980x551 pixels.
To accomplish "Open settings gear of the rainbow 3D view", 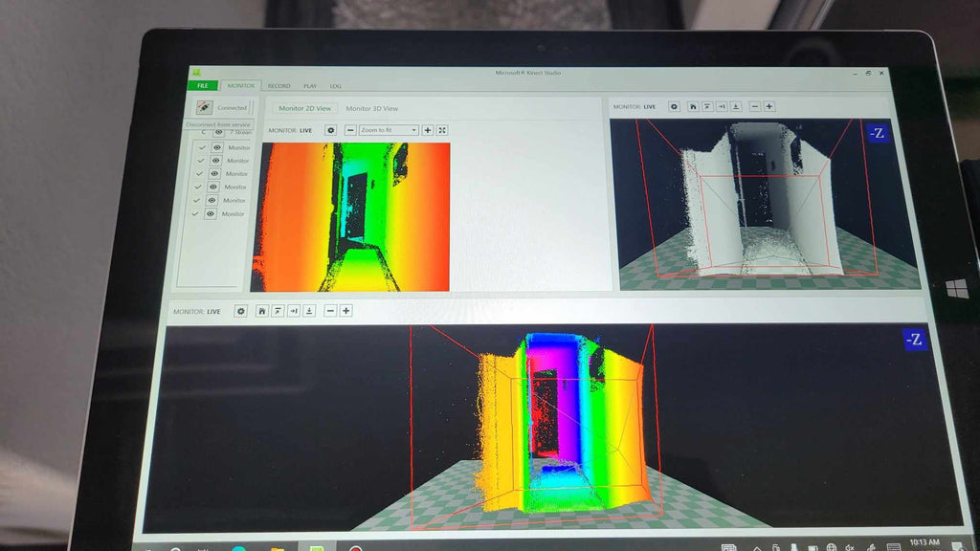I will click(x=240, y=311).
